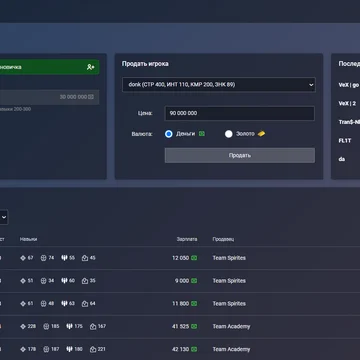Click the gold bar icon next to Золото

click(261, 134)
